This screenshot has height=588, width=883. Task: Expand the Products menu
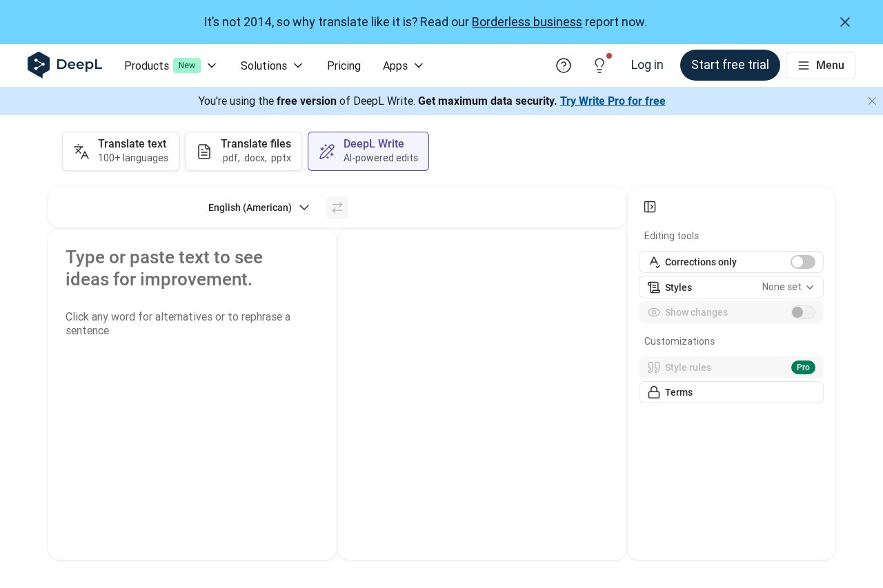click(170, 65)
